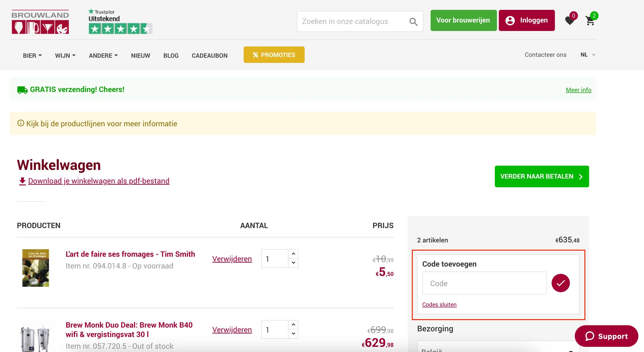Open the wishlist heart icon

(x=569, y=21)
